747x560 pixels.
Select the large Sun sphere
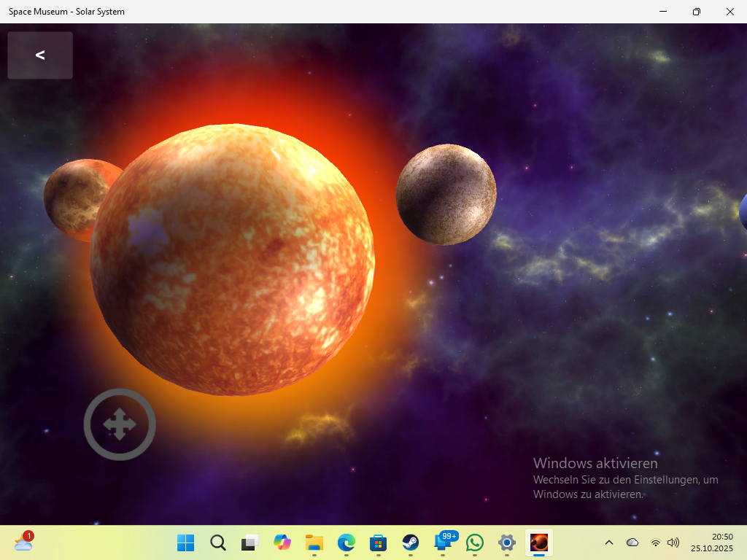[232, 260]
